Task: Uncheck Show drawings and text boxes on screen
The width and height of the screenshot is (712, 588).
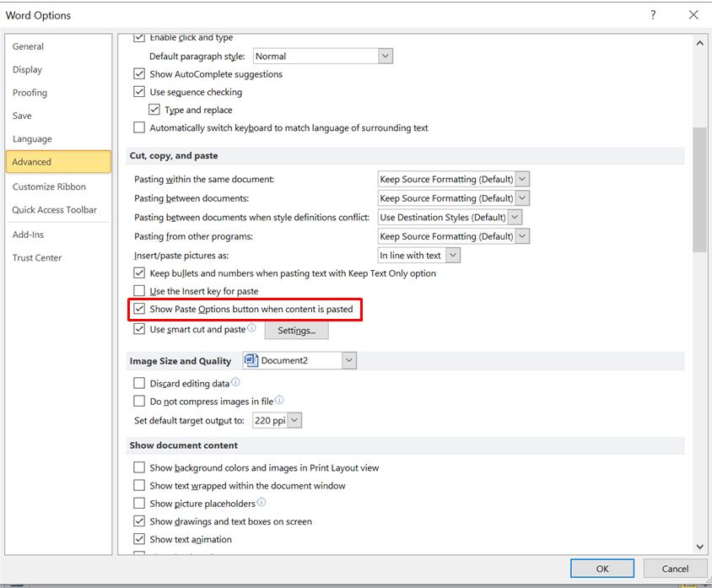Action: [139, 521]
